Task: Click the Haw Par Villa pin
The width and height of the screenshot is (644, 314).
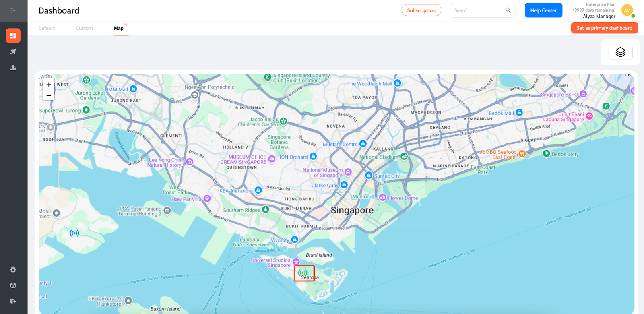Action: (x=207, y=198)
